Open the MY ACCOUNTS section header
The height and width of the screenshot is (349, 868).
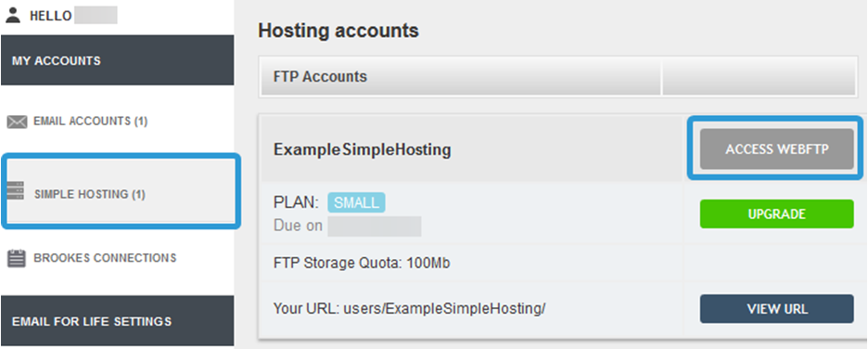click(118, 60)
